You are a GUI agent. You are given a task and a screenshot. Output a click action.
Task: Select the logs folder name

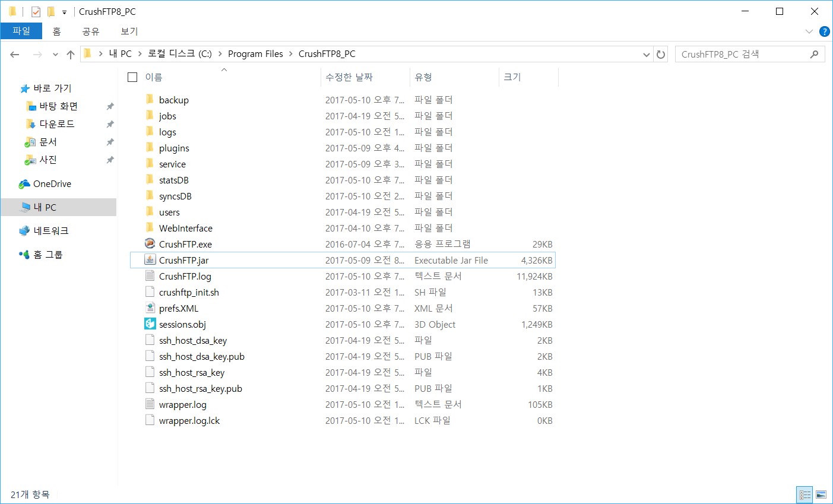click(167, 132)
